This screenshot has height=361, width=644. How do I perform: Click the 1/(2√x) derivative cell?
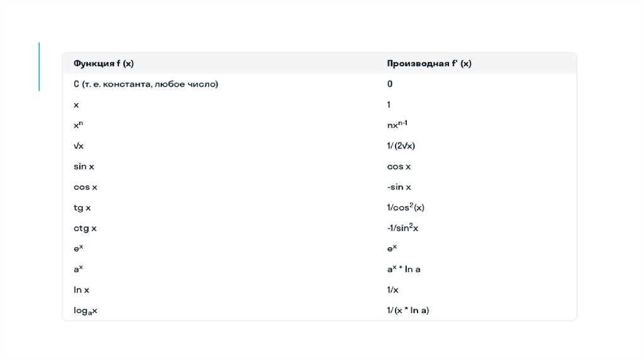click(401, 146)
